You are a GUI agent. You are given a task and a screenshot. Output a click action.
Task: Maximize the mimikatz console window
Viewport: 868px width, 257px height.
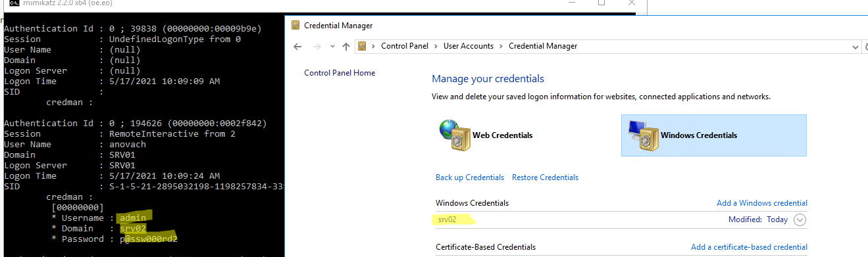[601, 3]
